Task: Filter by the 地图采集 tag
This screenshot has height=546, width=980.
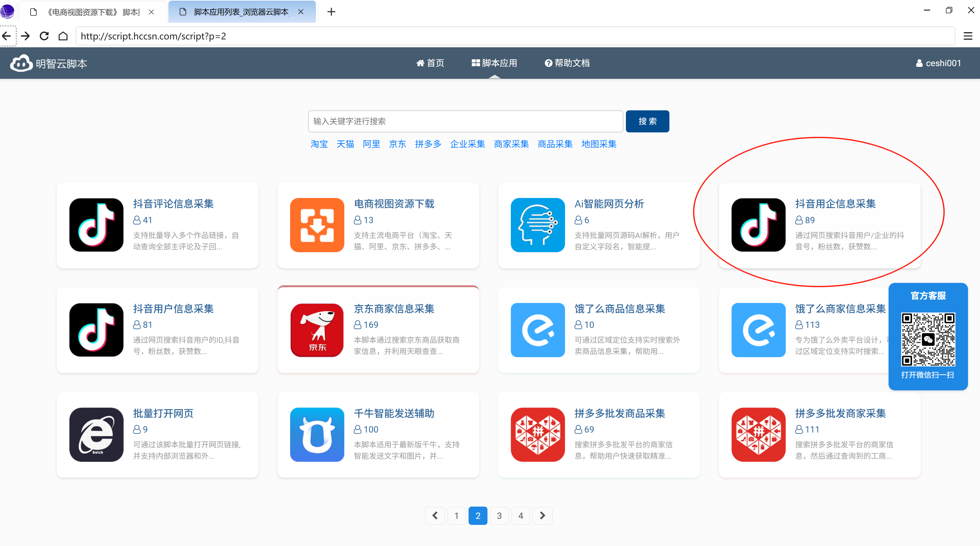Action: tap(599, 144)
